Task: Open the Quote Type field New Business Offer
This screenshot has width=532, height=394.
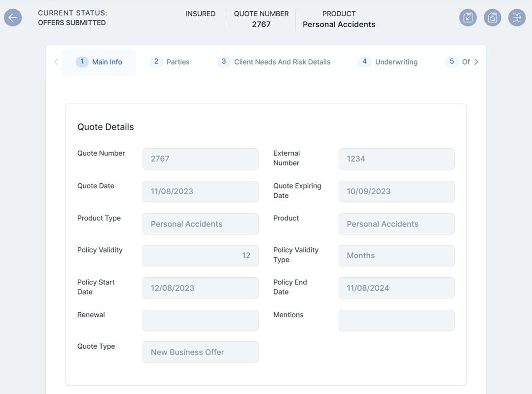Action: (200, 352)
